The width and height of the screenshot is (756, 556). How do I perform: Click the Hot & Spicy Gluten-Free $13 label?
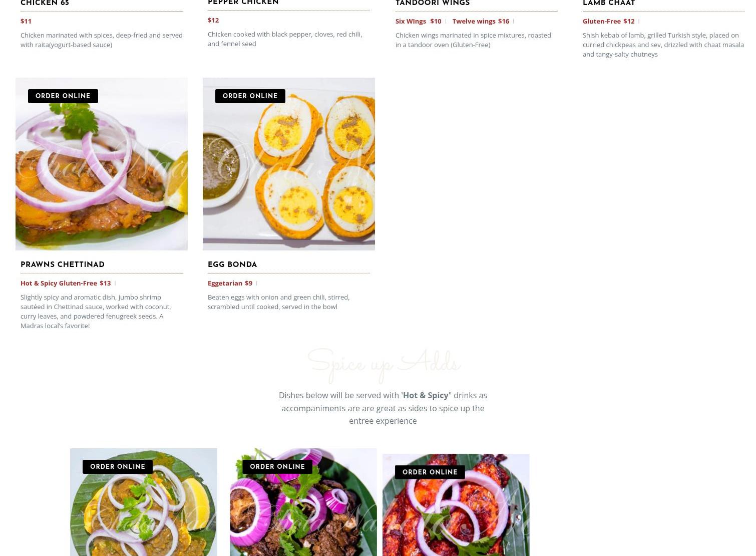66,283
